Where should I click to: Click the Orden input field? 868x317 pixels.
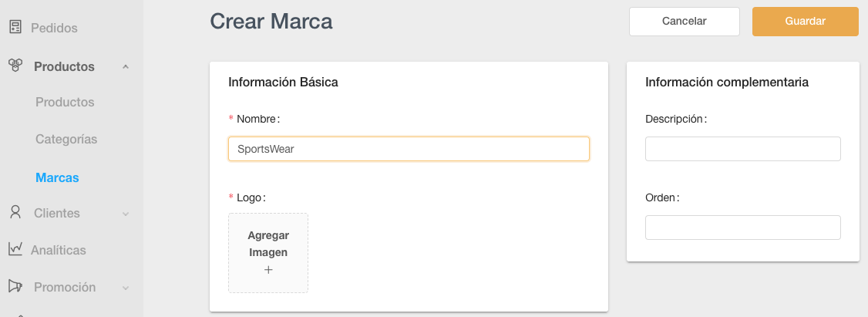pos(742,228)
